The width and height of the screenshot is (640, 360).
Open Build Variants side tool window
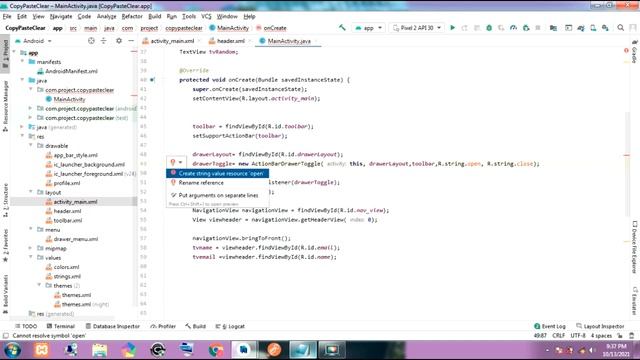(x=5, y=294)
